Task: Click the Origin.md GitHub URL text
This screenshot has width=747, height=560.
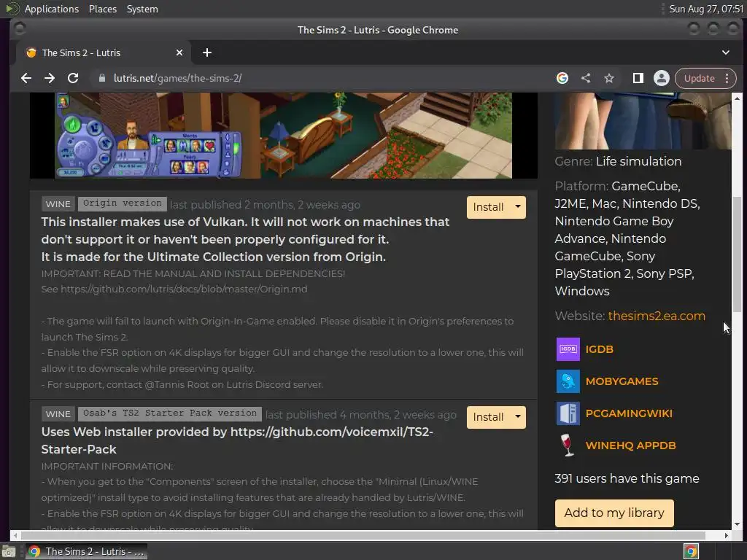Action: pyautogui.click(x=184, y=289)
